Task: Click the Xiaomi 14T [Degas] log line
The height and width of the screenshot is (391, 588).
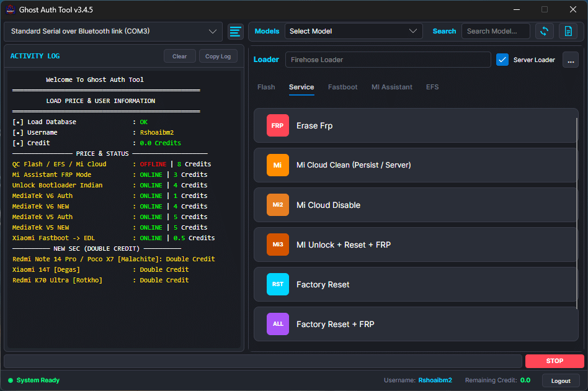Action: 100,270
